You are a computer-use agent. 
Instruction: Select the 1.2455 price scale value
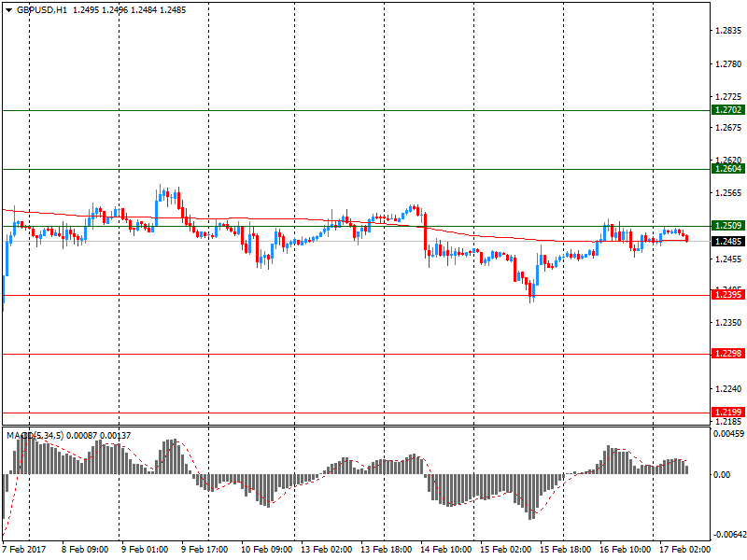[729, 259]
